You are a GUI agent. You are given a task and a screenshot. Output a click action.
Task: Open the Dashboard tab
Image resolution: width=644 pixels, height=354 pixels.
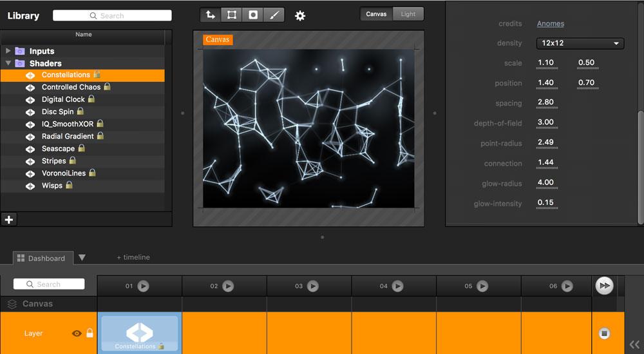coord(43,258)
